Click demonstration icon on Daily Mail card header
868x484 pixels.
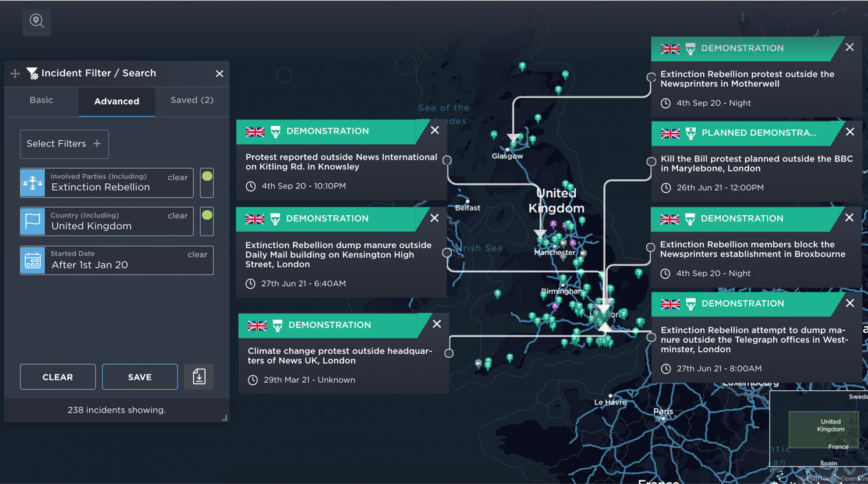coord(275,219)
